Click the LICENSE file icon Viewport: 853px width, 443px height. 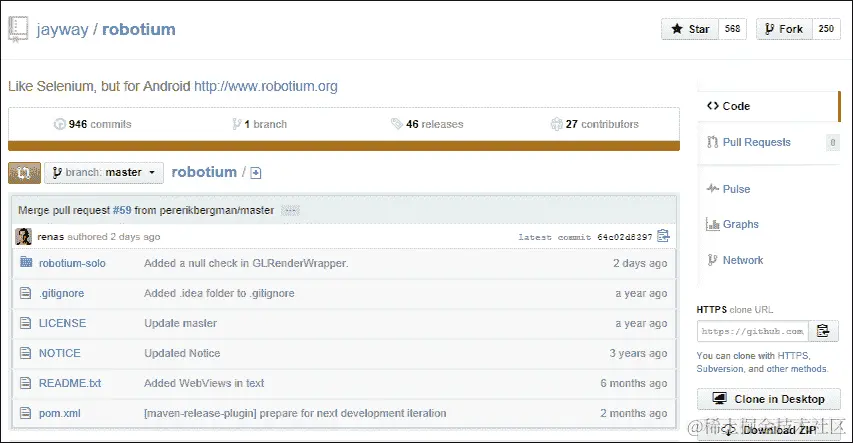[26, 323]
